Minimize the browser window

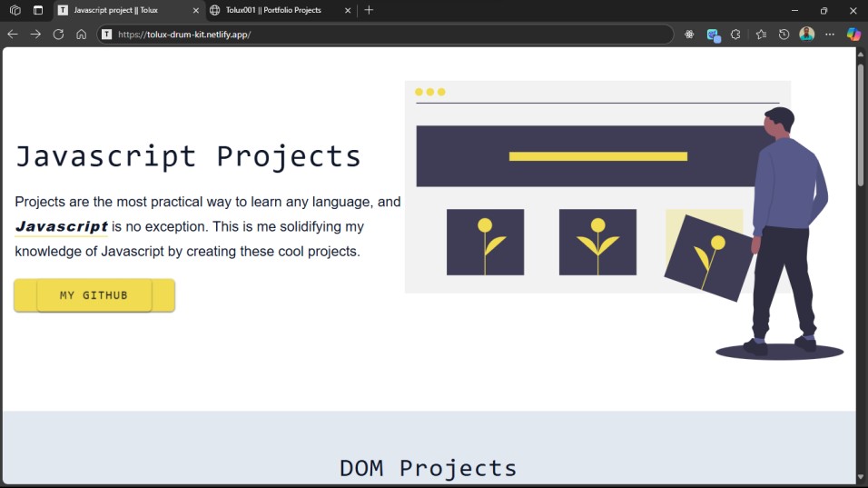pyautogui.click(x=795, y=10)
